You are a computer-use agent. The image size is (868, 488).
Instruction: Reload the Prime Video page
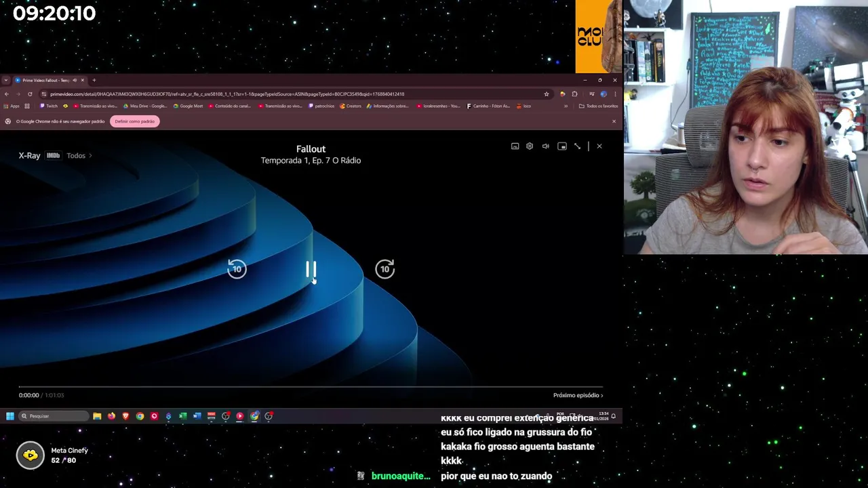pyautogui.click(x=30, y=94)
